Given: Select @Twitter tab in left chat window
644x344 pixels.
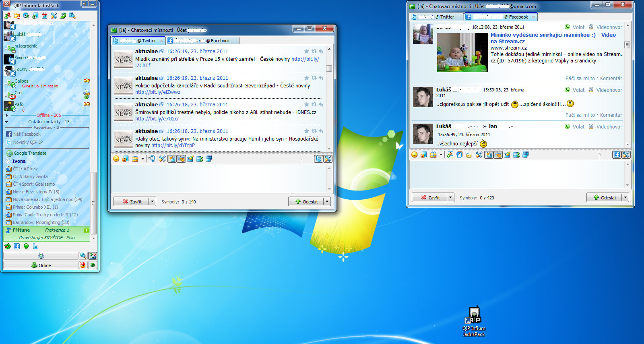Looking at the screenshot, I should [138, 41].
